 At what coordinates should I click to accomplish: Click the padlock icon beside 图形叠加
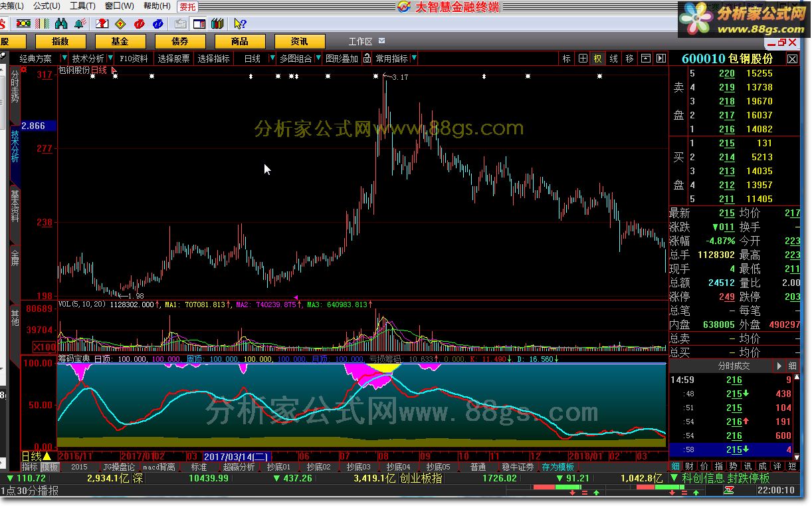pyautogui.click(x=365, y=59)
